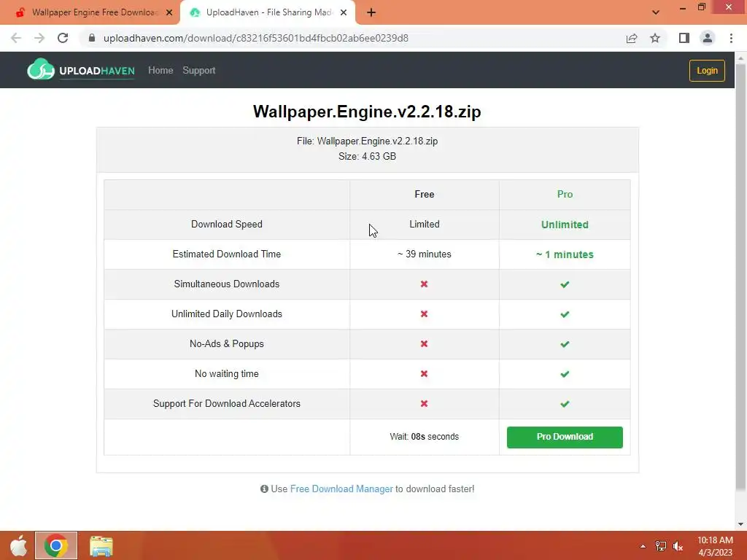
Task: Click the 'Free' column header
Action: 425,194
